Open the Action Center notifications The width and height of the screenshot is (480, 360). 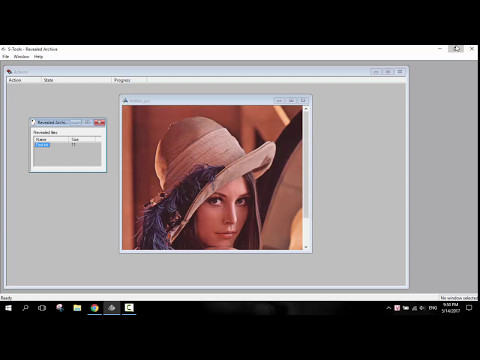pyautogui.click(x=469, y=308)
